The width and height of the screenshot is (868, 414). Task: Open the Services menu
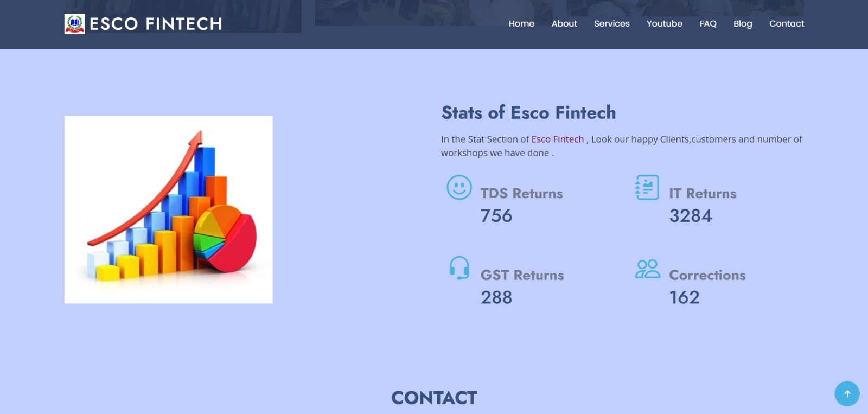[x=611, y=23]
